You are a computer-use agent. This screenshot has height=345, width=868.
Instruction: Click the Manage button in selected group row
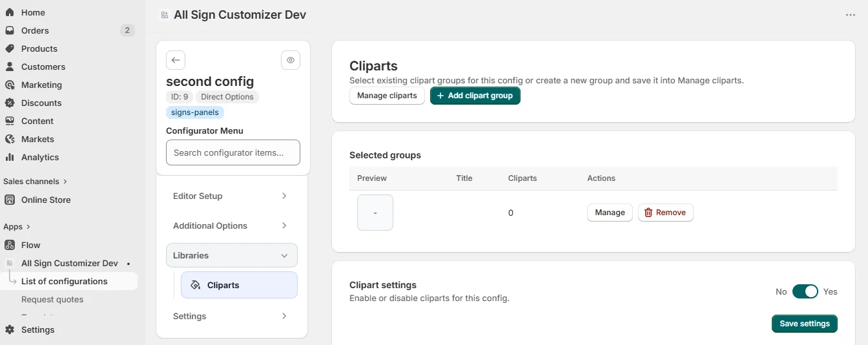610,213
